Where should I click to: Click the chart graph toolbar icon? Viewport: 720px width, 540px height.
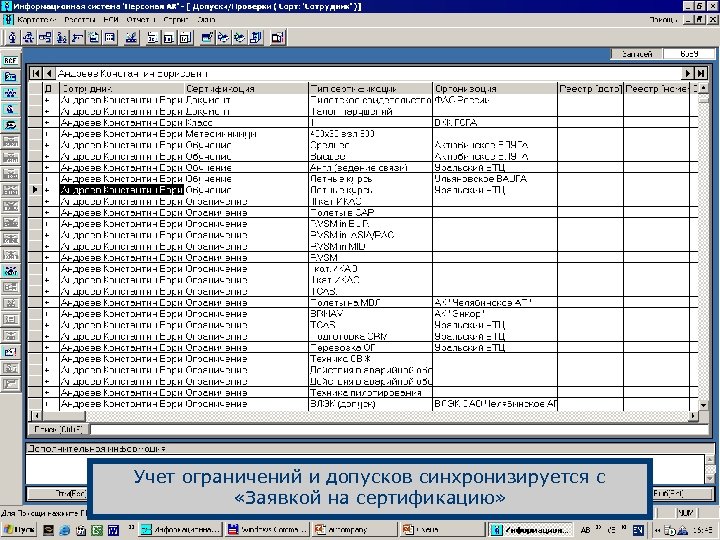click(x=131, y=38)
